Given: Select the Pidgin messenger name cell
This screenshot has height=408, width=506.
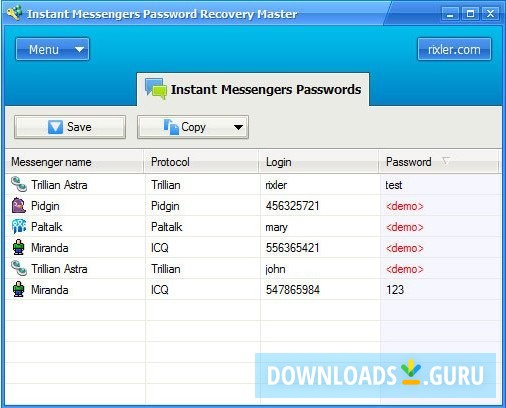Looking at the screenshot, I should [x=45, y=206].
